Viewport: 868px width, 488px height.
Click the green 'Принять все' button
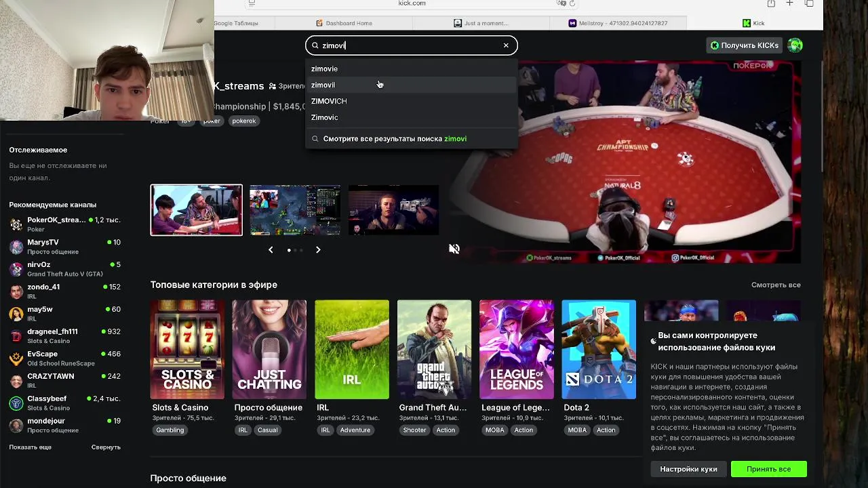tap(768, 469)
